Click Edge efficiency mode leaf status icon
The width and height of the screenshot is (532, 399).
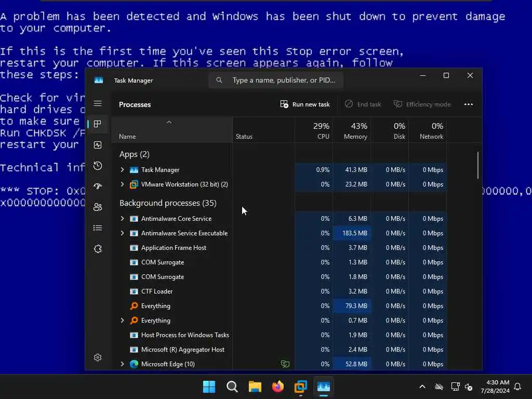[285, 364]
